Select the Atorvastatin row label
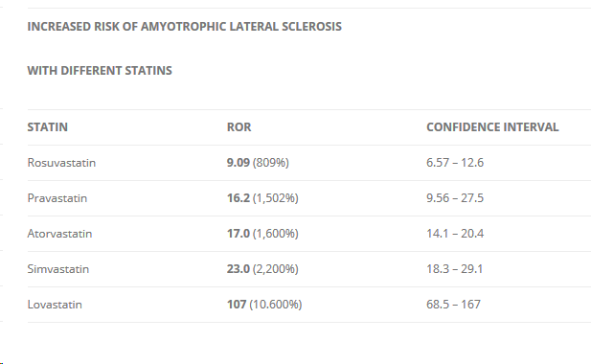Screen dimensions: 591x364 pos(59,234)
